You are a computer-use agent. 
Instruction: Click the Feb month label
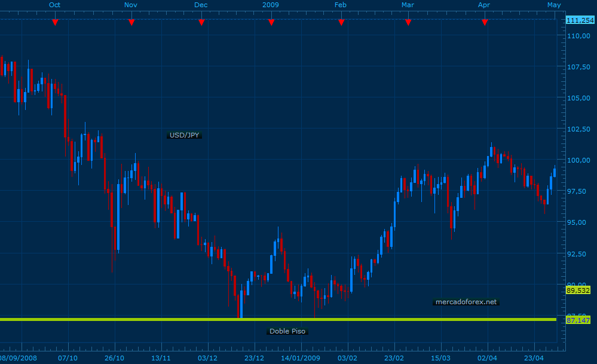(x=341, y=5)
